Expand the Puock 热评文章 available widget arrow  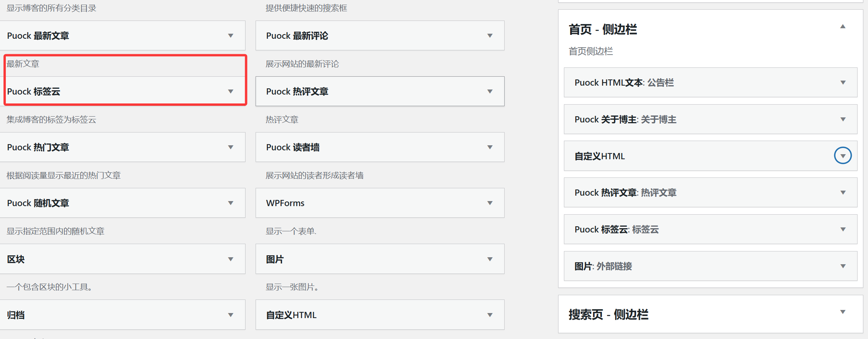(x=490, y=91)
